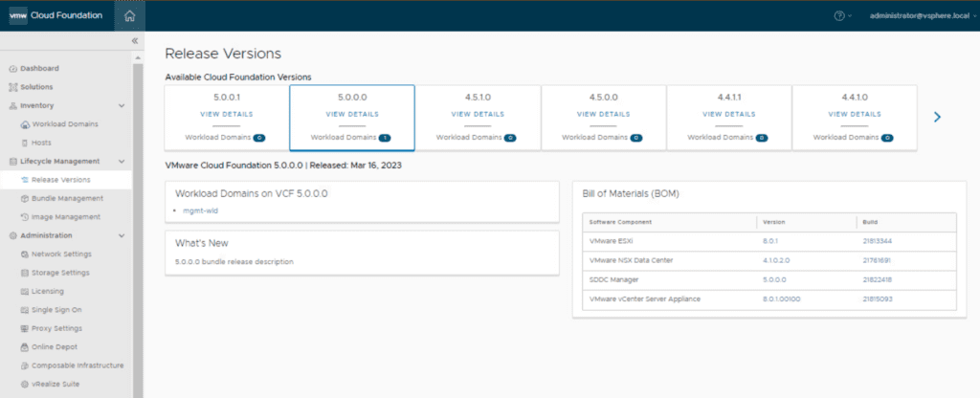Open the mgmt-wld workload domain link
Image resolution: width=980 pixels, height=398 pixels.
(x=200, y=211)
